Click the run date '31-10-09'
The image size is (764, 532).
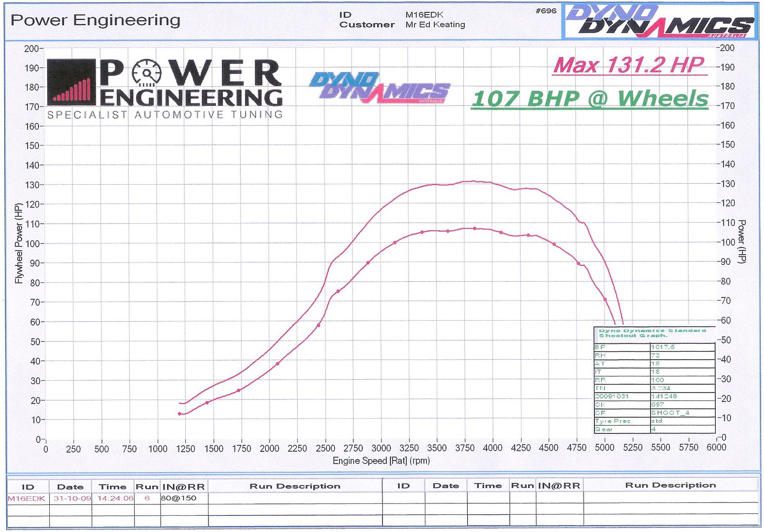click(x=72, y=499)
